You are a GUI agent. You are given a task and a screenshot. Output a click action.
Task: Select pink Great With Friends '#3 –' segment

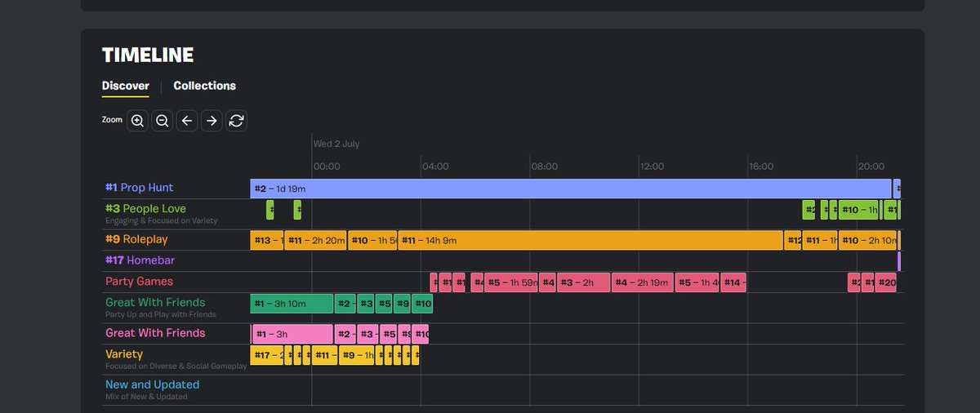coord(368,334)
